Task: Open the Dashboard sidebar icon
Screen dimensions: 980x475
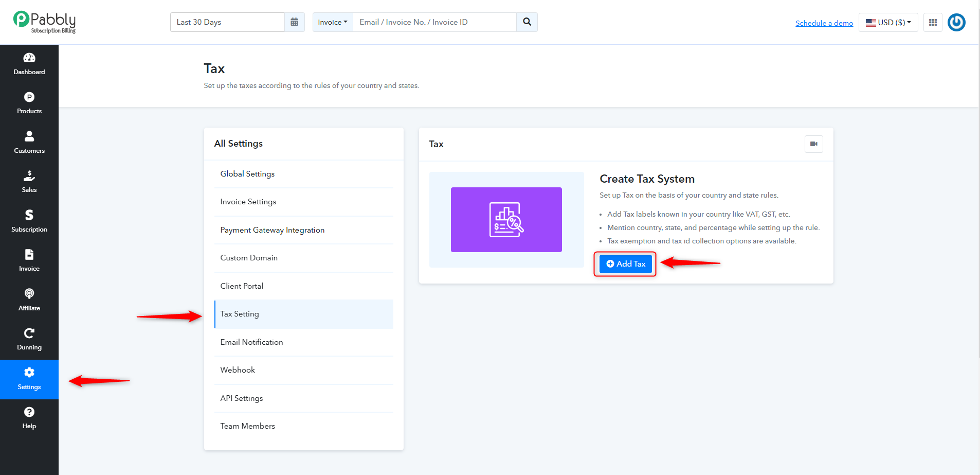Action: [29, 64]
